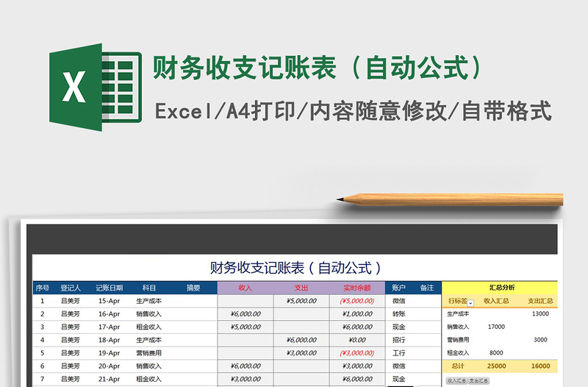Click the 租金收入 row label in summary table

[458, 353]
